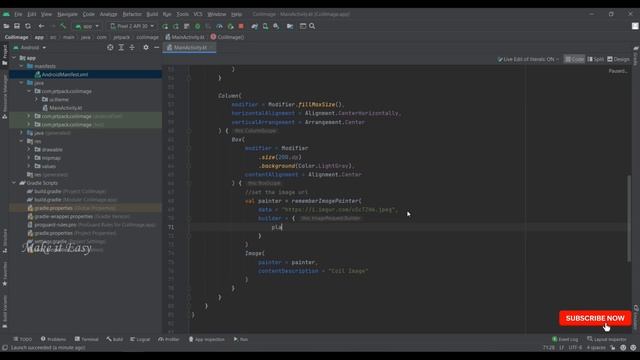Click the Save All toolbar icon

[x=17, y=26]
